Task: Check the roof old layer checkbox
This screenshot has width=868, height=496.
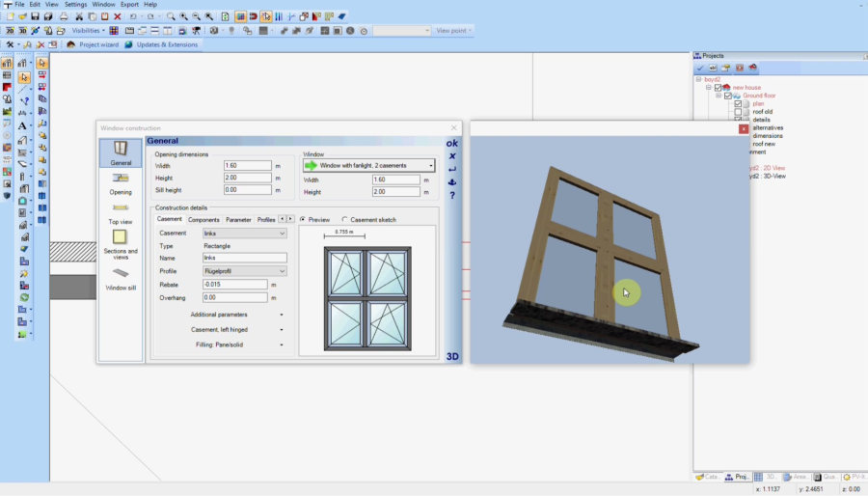Action: tap(738, 112)
